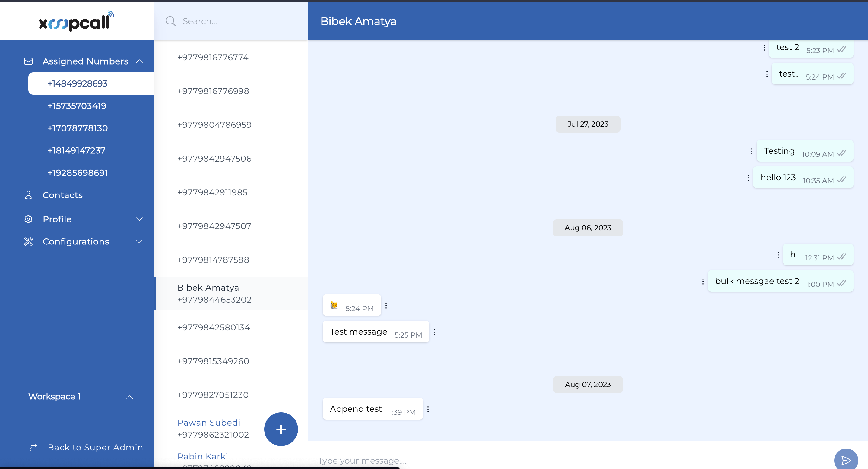
Task: Click the send message arrow icon
Action: tap(846, 460)
